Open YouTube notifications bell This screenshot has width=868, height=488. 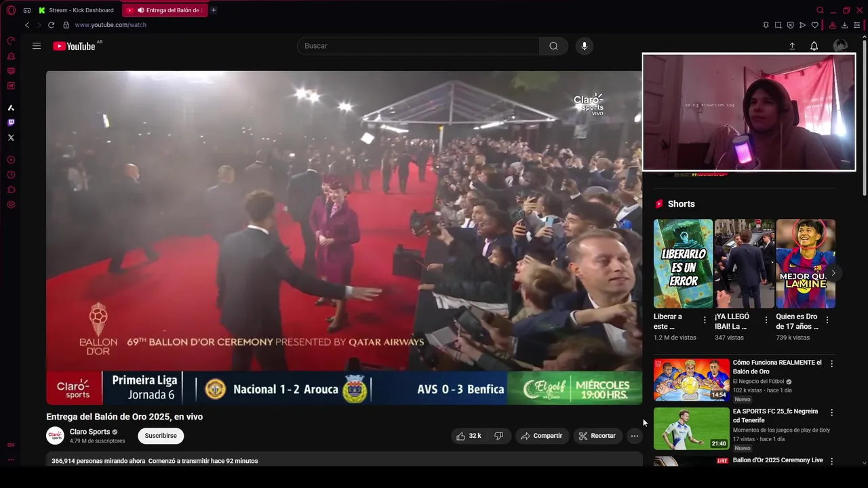click(x=814, y=46)
